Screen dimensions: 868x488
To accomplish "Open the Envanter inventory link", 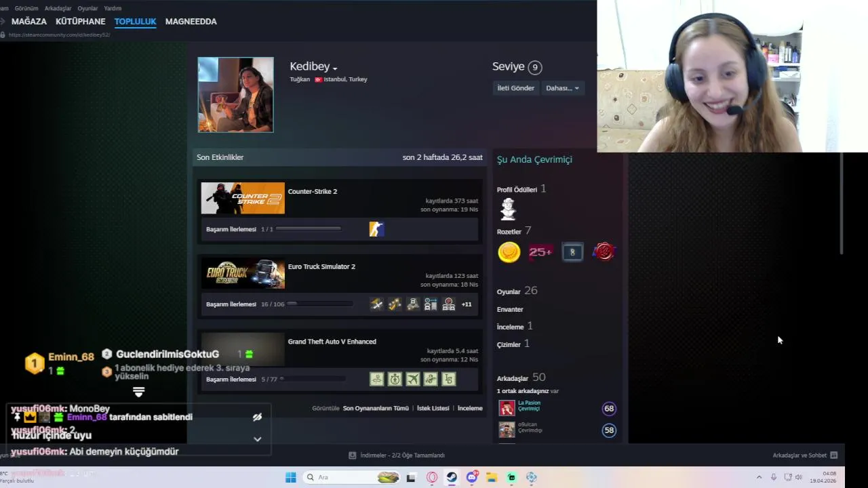I will coord(510,309).
